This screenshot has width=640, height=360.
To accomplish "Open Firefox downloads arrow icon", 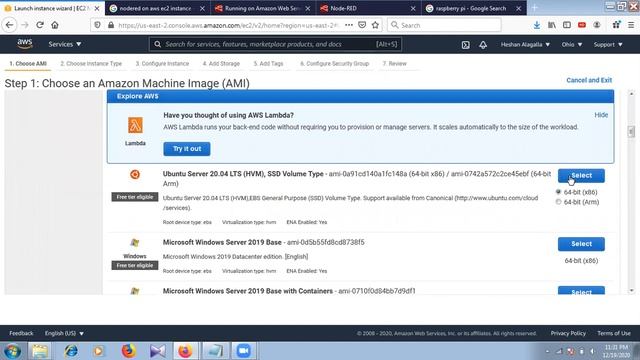I will point(536,25).
